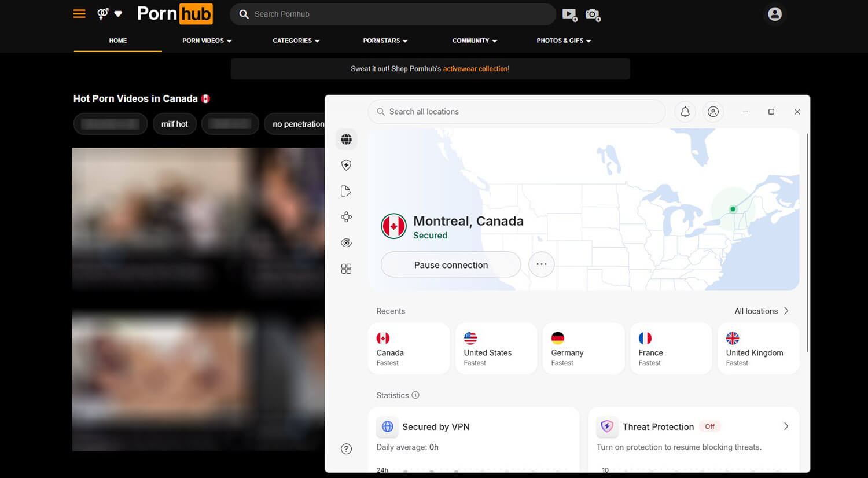
Task: Click the 'Montreal, Canada' location title
Action: (x=468, y=221)
